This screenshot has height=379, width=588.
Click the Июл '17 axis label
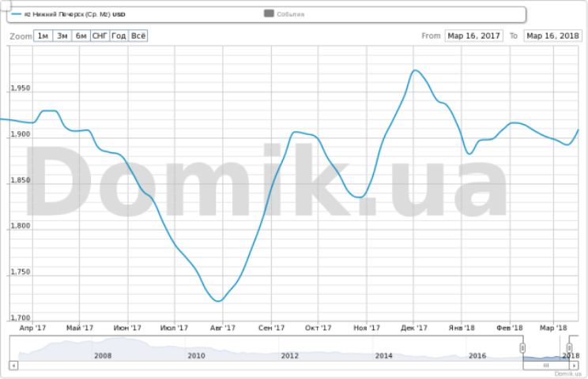pos(174,328)
